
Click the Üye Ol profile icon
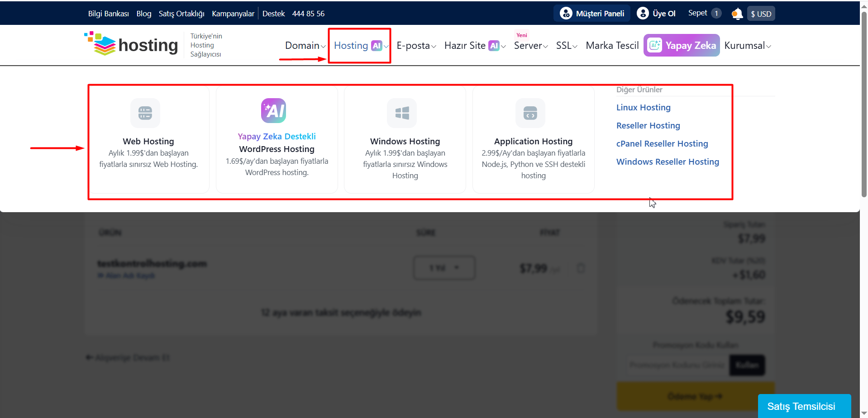643,14
